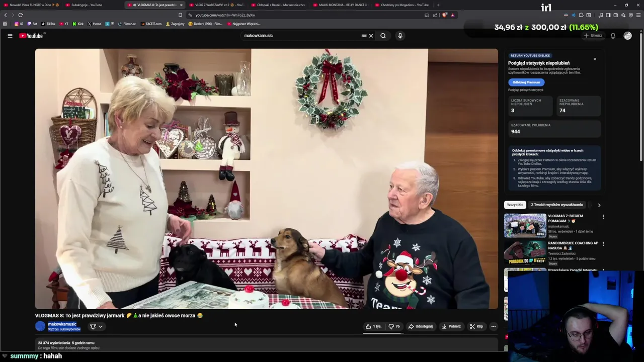This screenshot has height=362, width=644.
Task: Open Kick bookmark in bookmarks bar
Action: tap(78, 24)
